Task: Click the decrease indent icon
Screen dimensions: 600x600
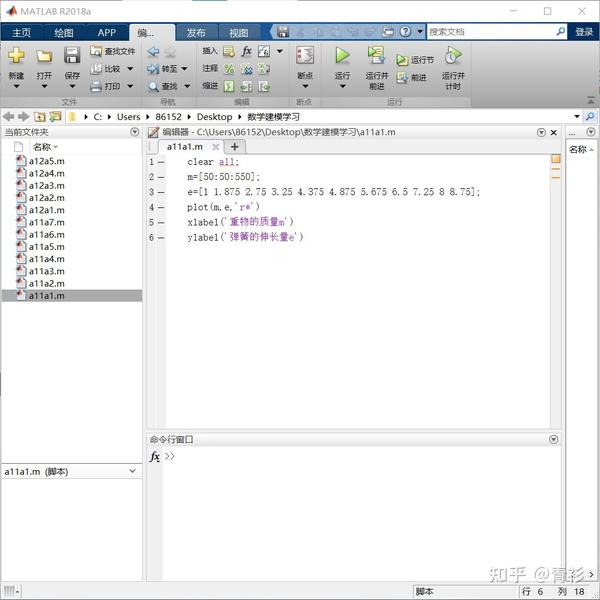Action: (x=264, y=86)
